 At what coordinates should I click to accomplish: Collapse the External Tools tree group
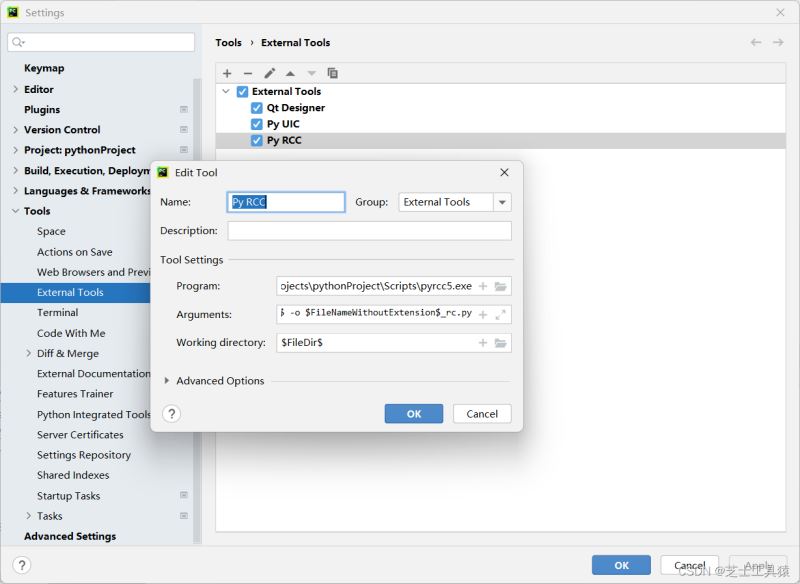pos(226,91)
